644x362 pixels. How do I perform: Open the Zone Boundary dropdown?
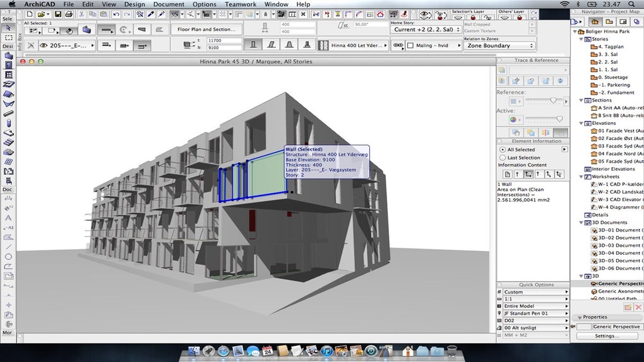[499, 45]
